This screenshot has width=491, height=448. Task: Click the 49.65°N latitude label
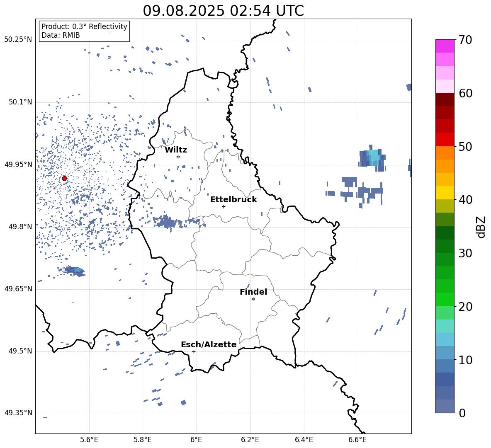18,288
